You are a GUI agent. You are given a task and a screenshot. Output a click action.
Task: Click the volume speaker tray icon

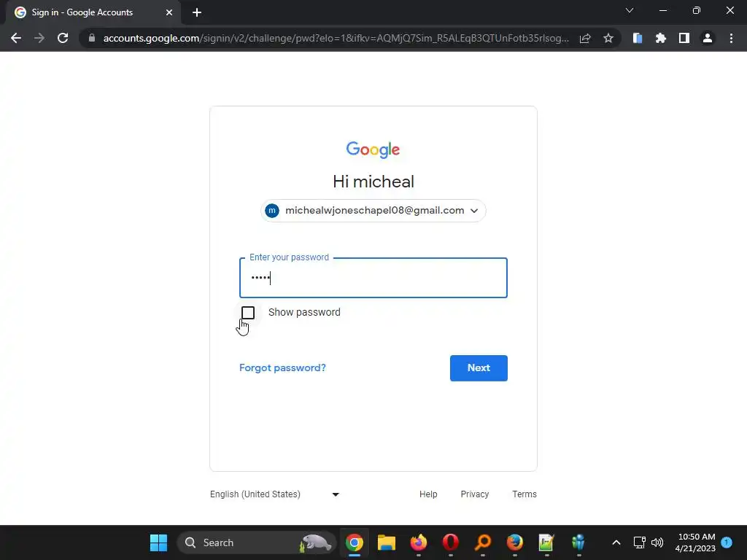pyautogui.click(x=657, y=542)
